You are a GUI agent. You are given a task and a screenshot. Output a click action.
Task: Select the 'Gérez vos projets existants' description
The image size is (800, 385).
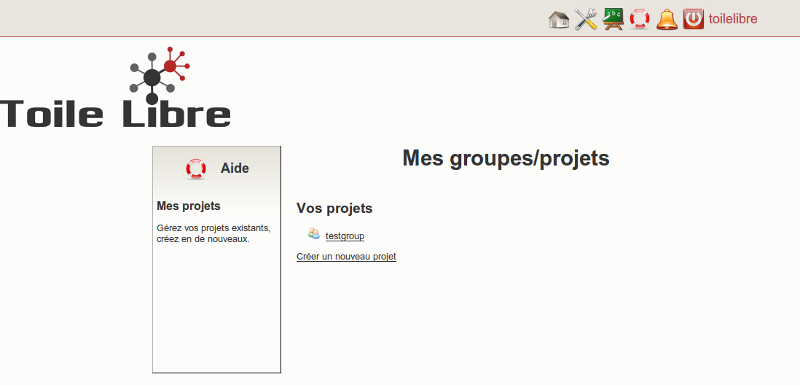[214, 233]
